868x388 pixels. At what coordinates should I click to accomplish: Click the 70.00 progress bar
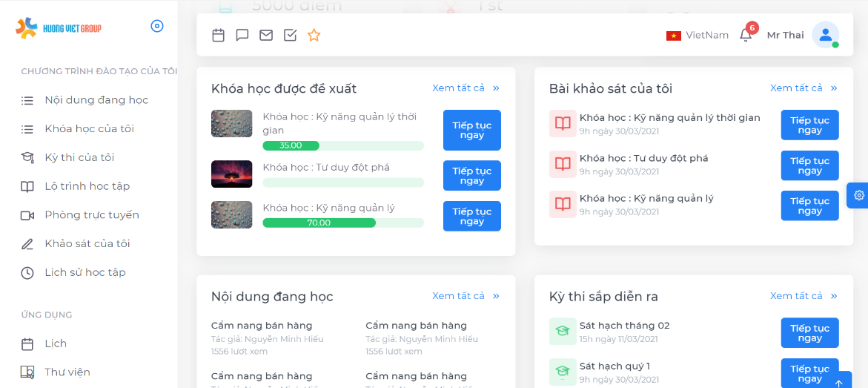pyautogui.click(x=343, y=223)
